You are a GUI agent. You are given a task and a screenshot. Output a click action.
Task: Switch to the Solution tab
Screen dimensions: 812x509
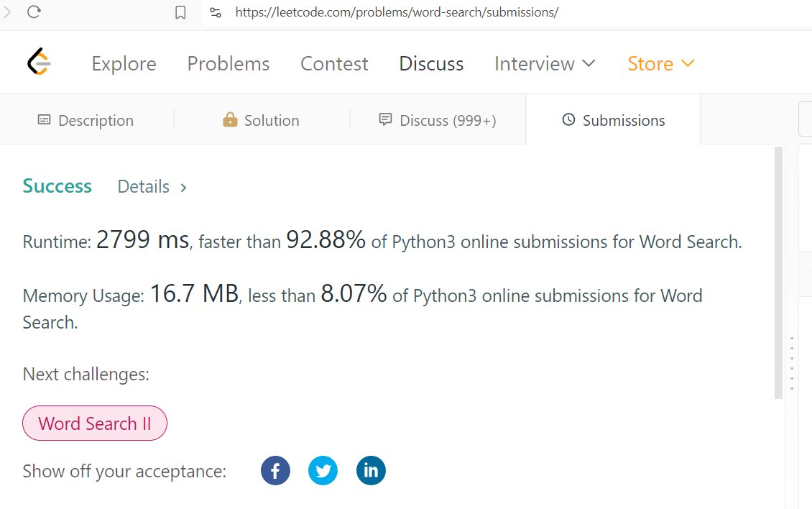click(262, 120)
